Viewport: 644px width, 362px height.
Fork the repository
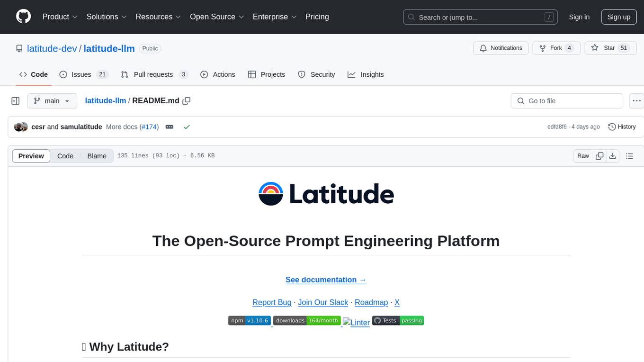(x=556, y=48)
